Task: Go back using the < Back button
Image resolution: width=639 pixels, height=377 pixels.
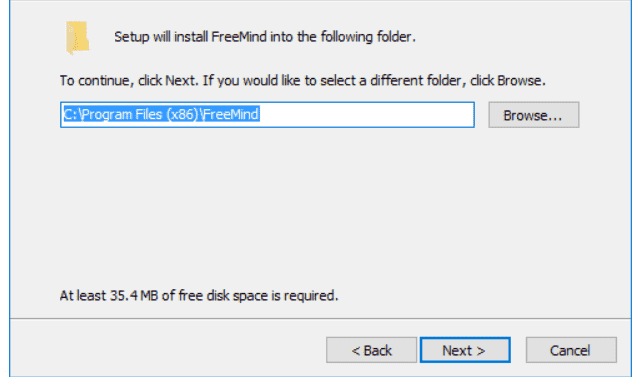Action: (371, 350)
